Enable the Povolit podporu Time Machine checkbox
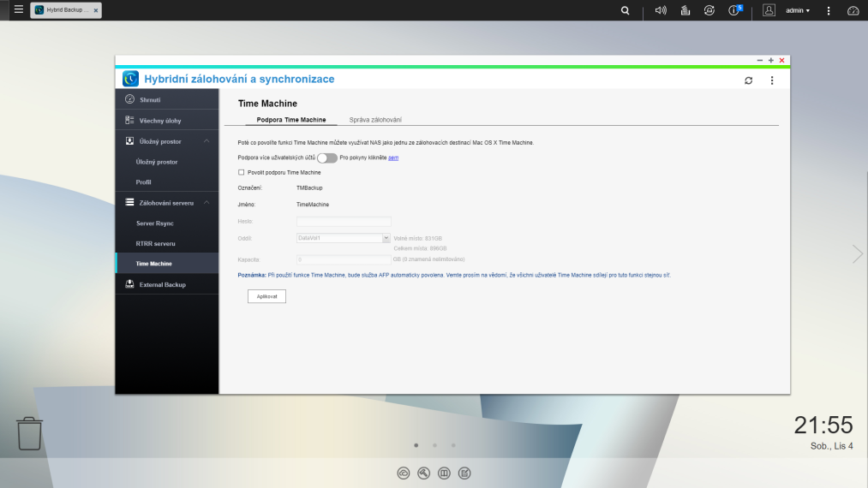The width and height of the screenshot is (868, 488). click(x=242, y=172)
